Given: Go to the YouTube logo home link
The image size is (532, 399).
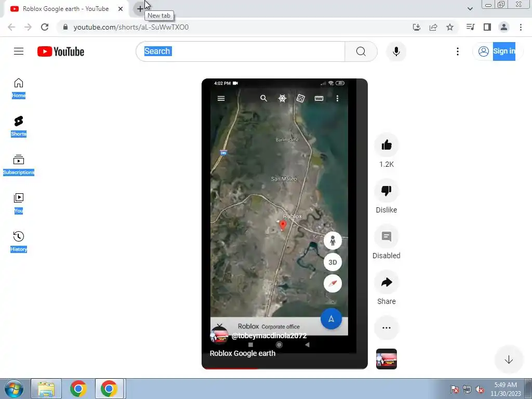Looking at the screenshot, I should point(61,51).
